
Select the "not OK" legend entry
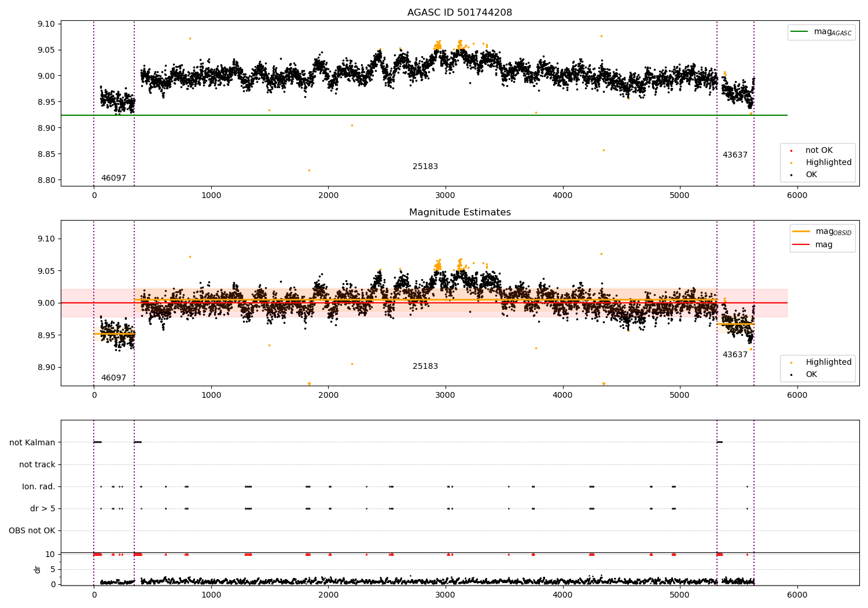point(819,151)
